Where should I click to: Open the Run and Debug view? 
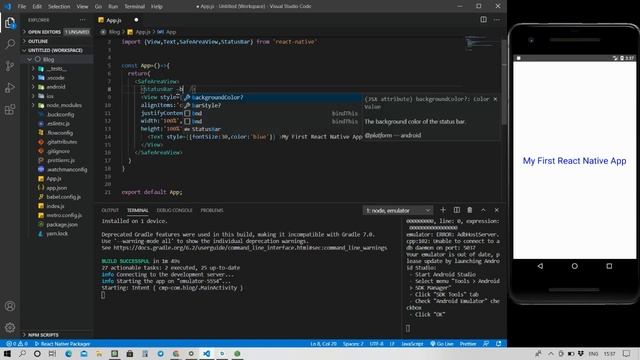[x=10, y=88]
